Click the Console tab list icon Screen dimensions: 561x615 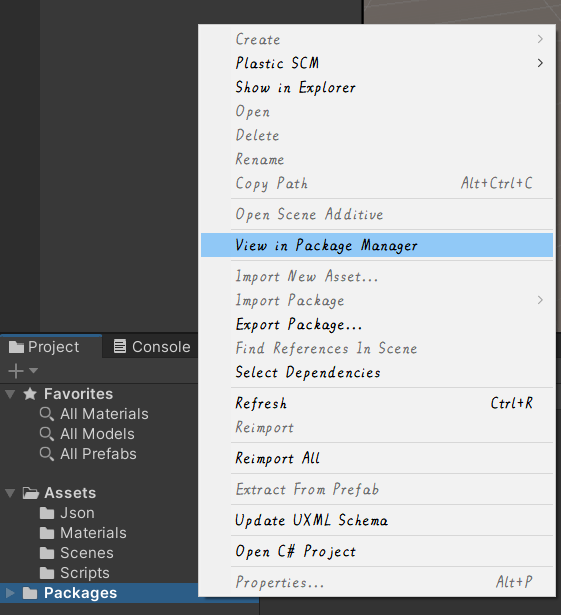click(120, 346)
